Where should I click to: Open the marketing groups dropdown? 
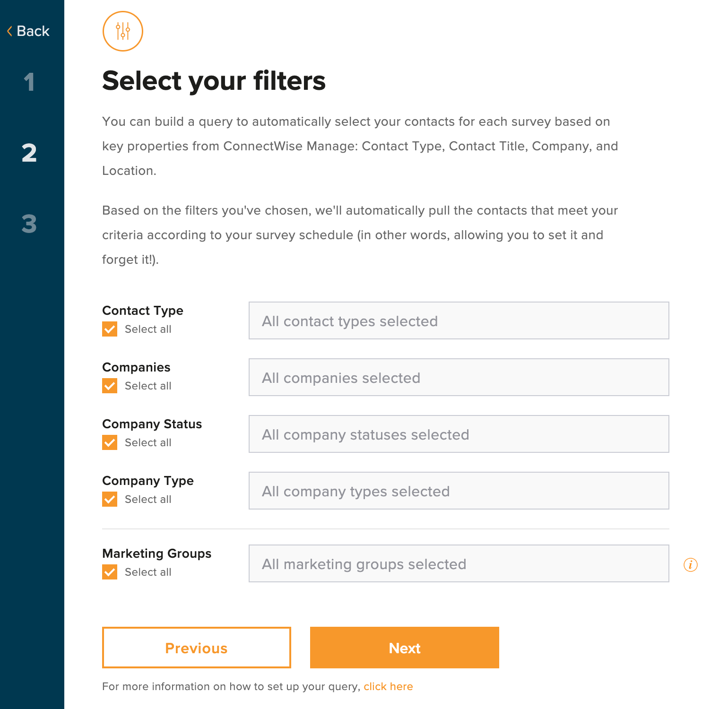tap(459, 563)
